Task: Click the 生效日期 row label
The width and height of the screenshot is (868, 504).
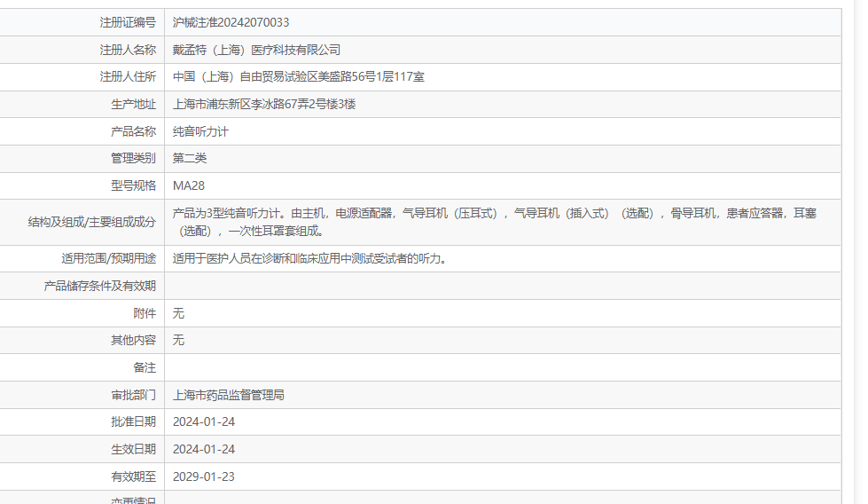Action: pos(133,449)
